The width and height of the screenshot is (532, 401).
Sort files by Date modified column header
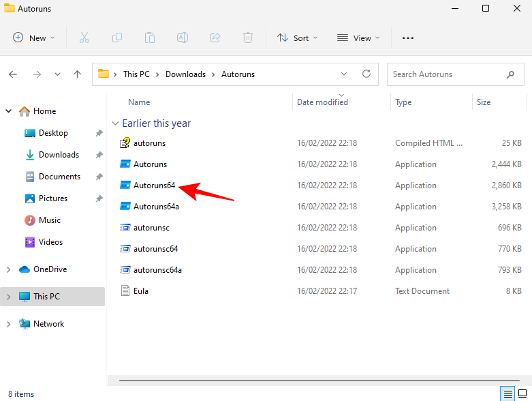point(322,102)
